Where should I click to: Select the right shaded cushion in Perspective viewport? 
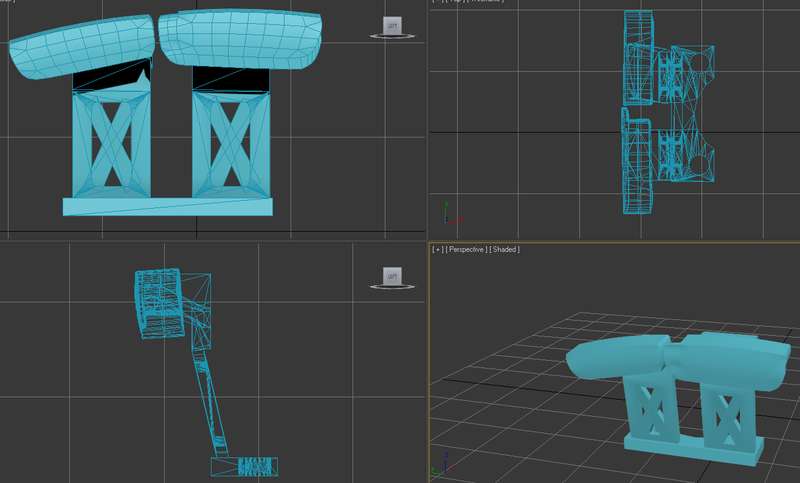[725, 358]
